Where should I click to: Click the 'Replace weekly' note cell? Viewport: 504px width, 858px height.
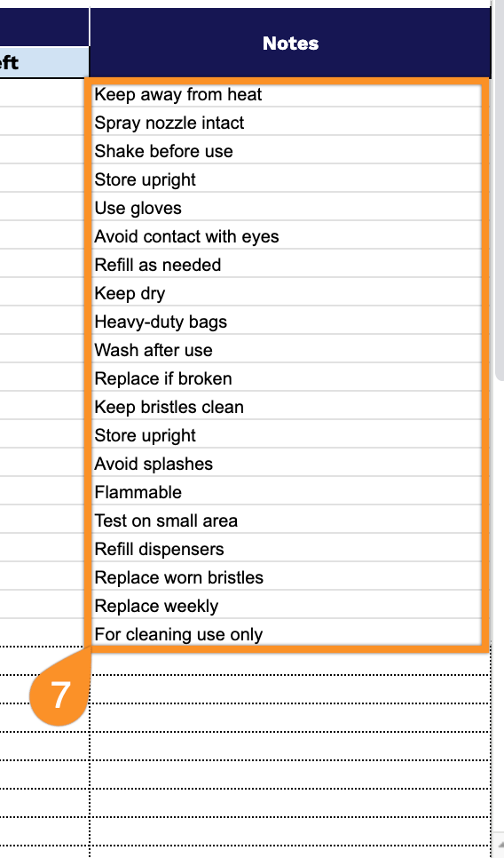click(286, 607)
